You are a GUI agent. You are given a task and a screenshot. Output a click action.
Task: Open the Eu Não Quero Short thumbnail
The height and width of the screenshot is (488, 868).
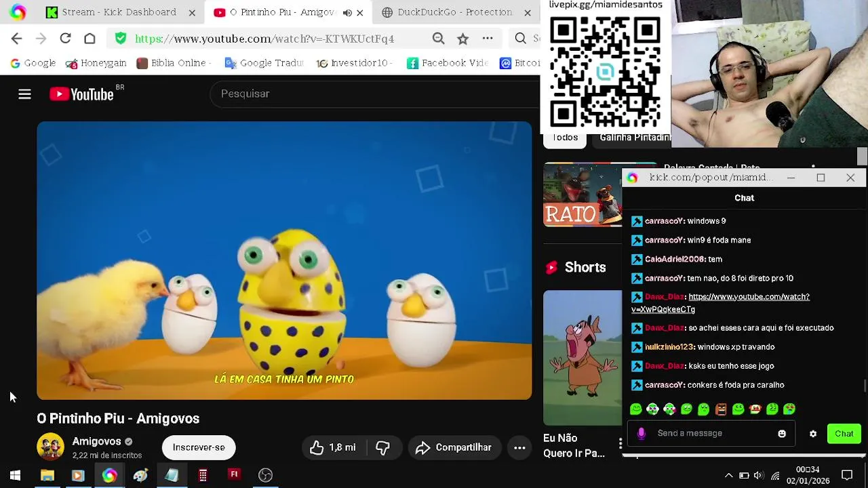click(x=582, y=358)
